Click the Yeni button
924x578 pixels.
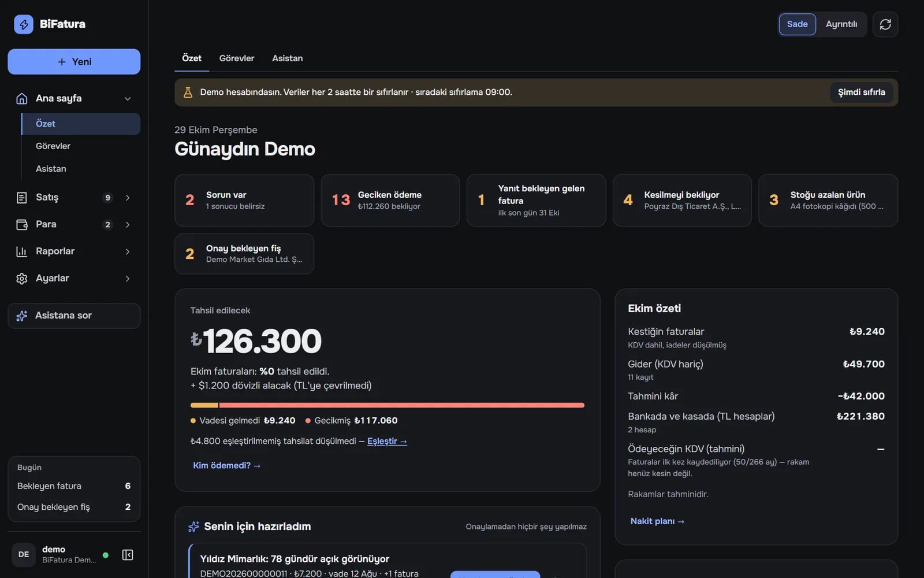[x=74, y=62]
